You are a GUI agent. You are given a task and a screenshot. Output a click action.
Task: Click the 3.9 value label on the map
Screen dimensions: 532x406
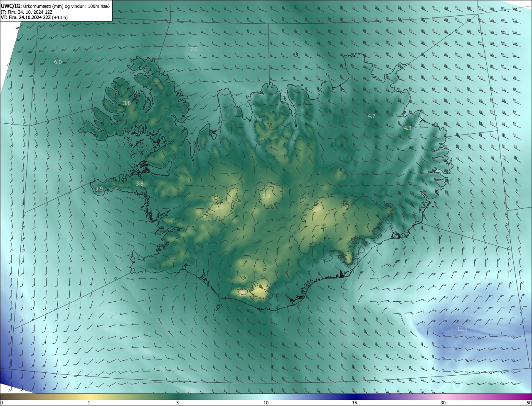coord(99,189)
